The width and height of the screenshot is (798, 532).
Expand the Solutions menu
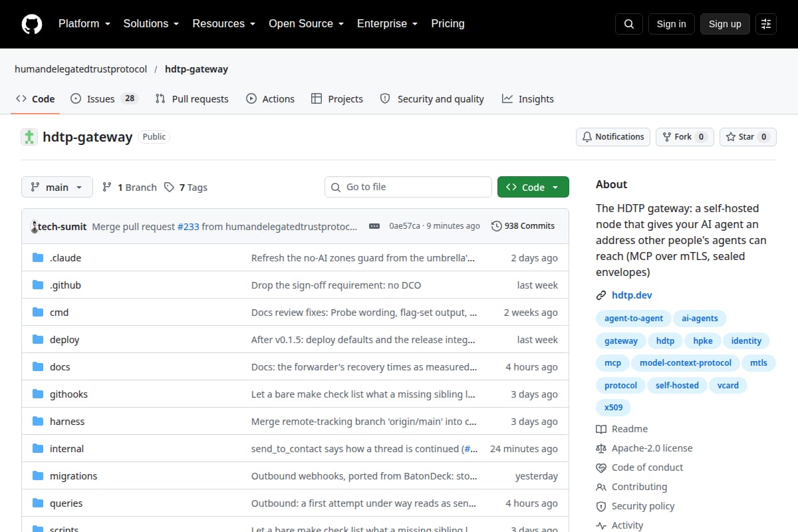pyautogui.click(x=151, y=24)
